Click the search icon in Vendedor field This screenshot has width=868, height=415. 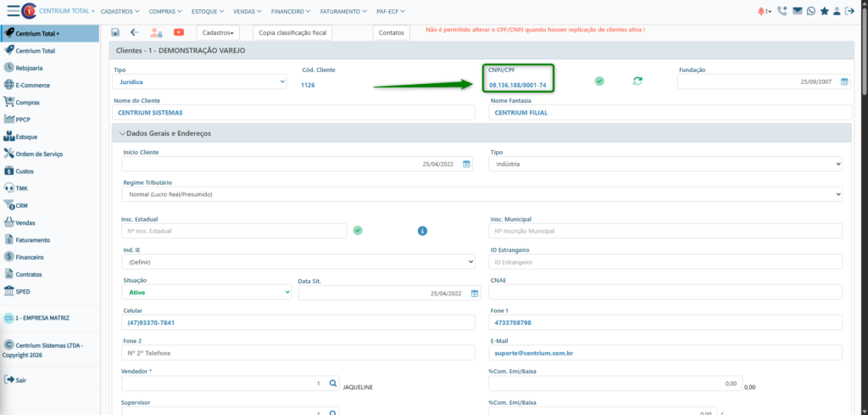coord(333,384)
